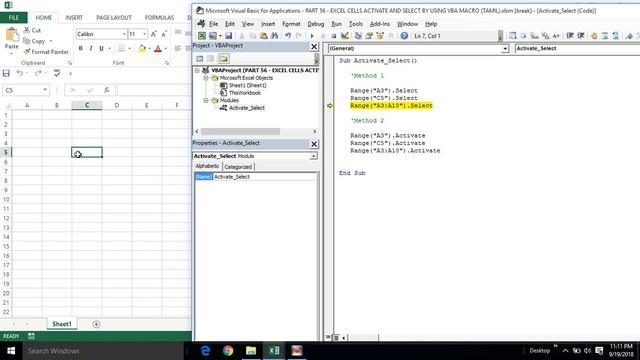Apply the red Font Color swatch
This screenshot has width=640, height=360.
tap(158, 49)
